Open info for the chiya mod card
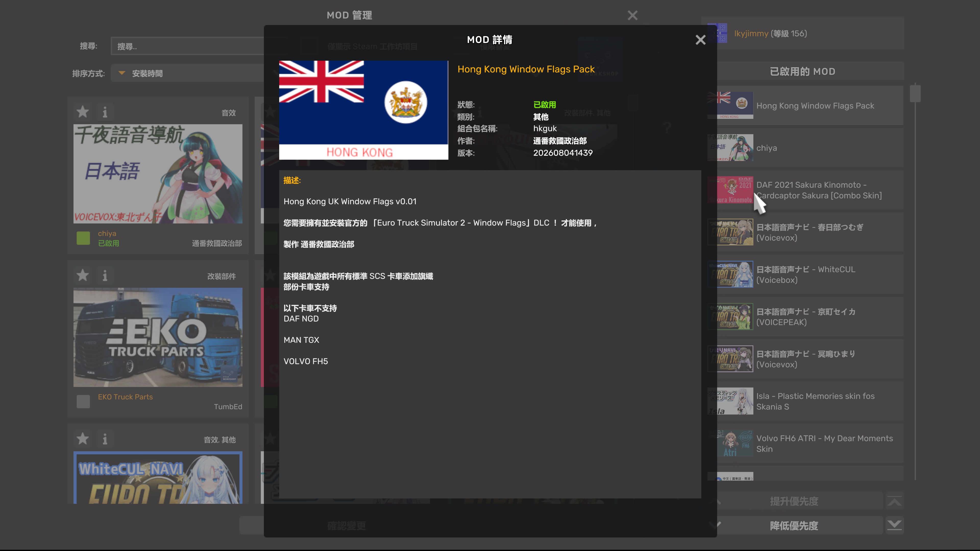 pyautogui.click(x=105, y=112)
